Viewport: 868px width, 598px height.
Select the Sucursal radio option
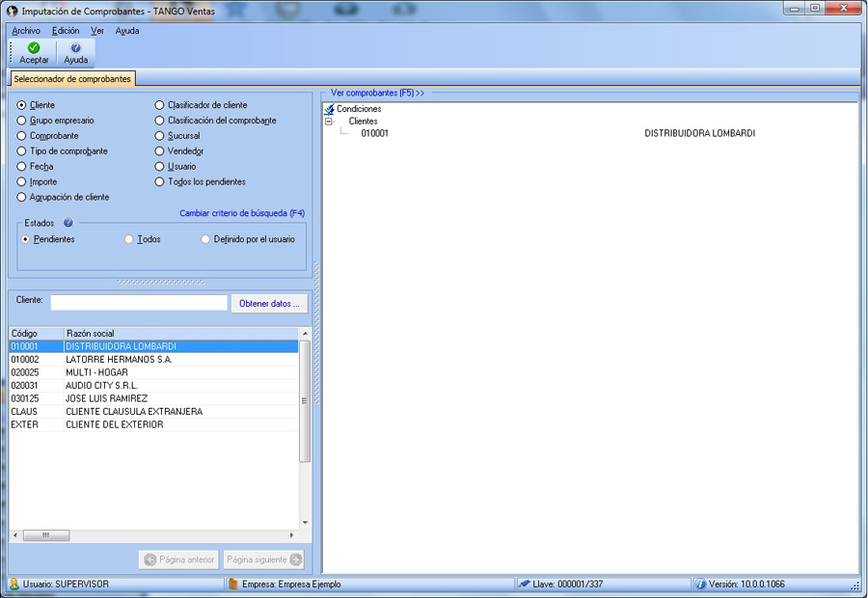(159, 136)
